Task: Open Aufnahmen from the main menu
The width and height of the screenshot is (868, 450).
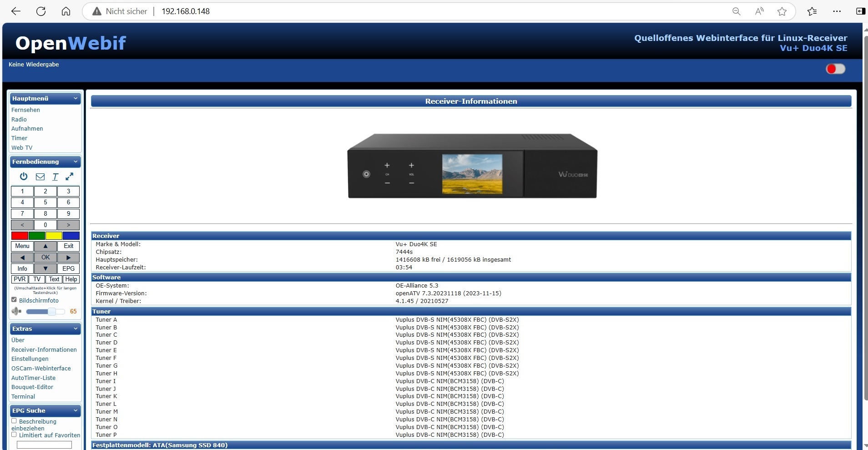Action: (x=27, y=129)
